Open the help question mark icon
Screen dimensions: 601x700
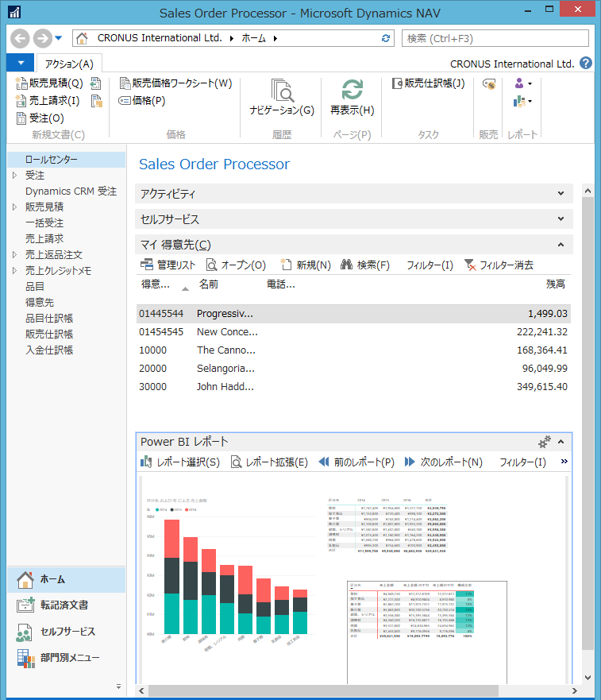coord(586,64)
